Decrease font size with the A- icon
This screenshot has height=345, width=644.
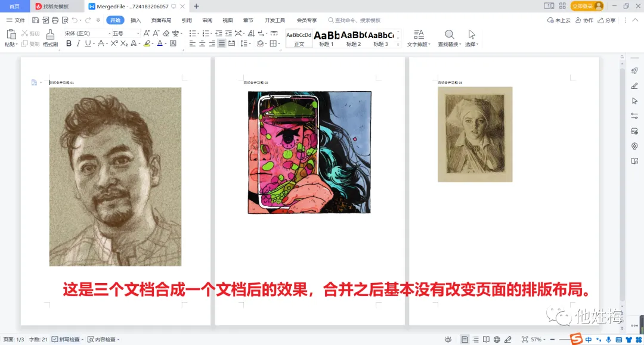[x=156, y=33]
